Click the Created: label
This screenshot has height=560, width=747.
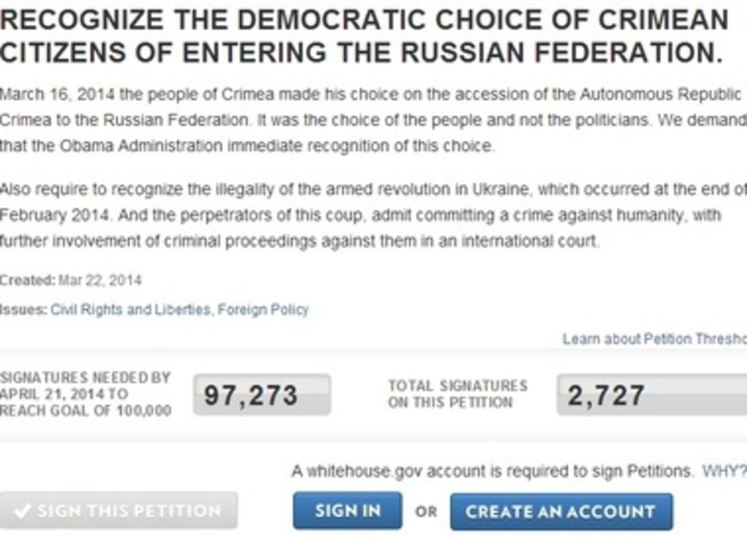(27, 280)
